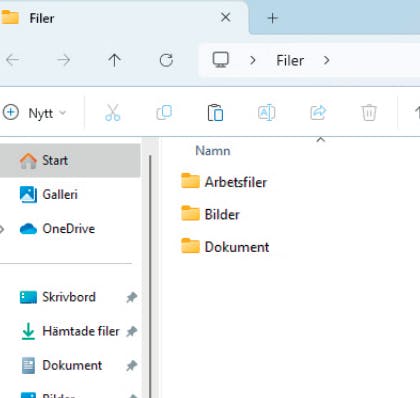Open the Nytt dropdown menu
Viewport: 420px width, 398px height.
(35, 113)
